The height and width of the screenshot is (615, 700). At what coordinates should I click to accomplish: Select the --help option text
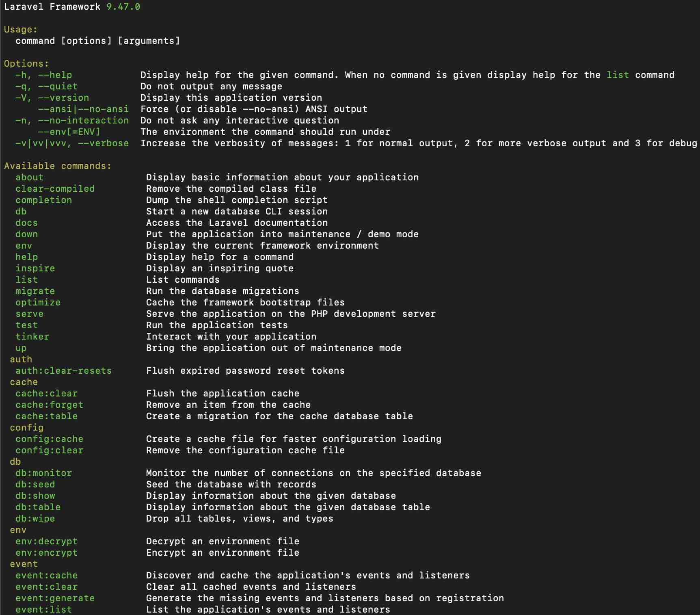point(56,75)
